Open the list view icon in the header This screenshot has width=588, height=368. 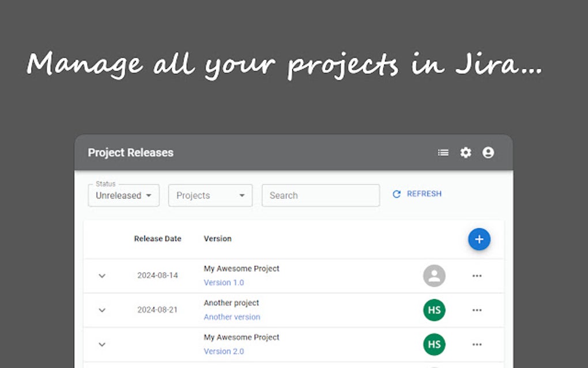pyautogui.click(x=443, y=152)
